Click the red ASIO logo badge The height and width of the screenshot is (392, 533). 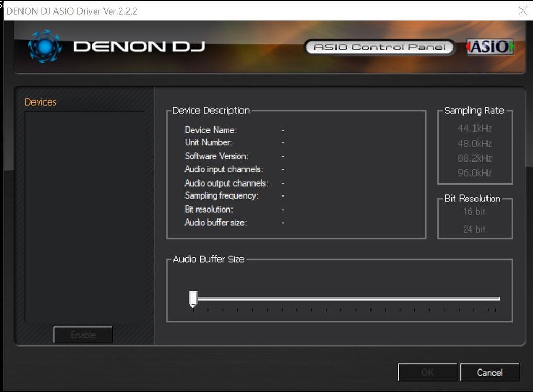[490, 47]
